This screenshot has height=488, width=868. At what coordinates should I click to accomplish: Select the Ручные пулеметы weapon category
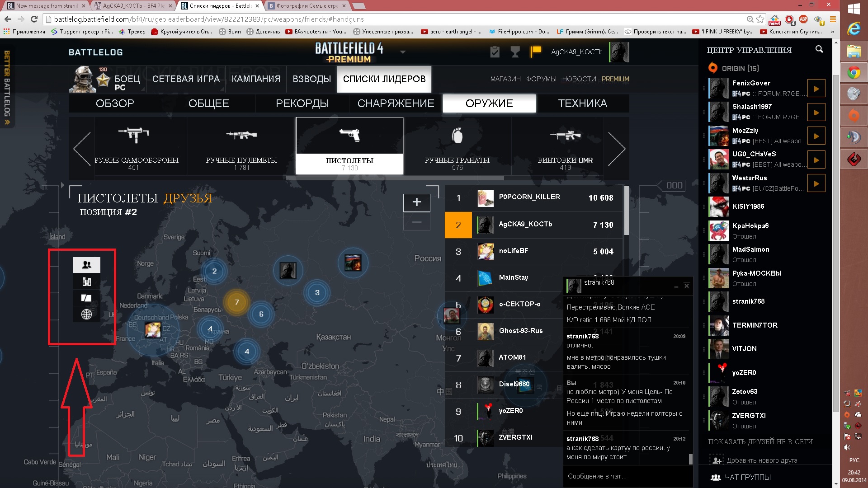(x=241, y=146)
